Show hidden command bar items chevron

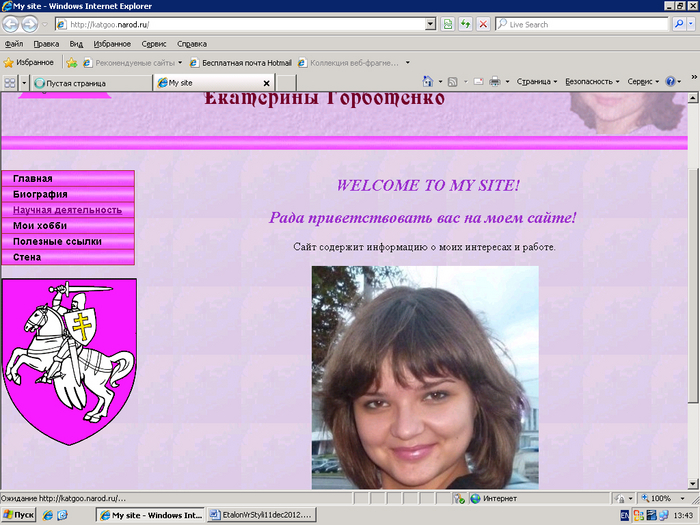[694, 77]
